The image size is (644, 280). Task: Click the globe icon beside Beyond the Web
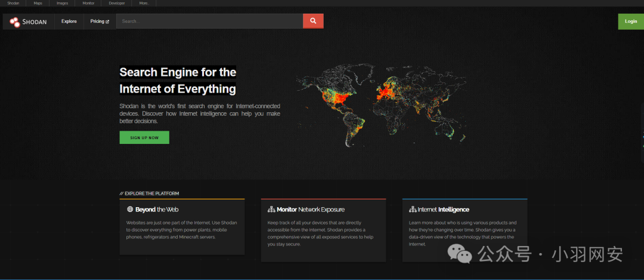pyautogui.click(x=130, y=210)
